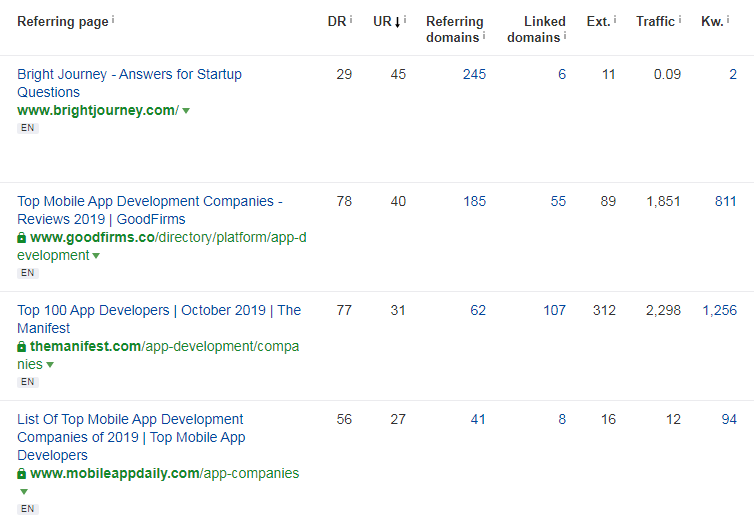Click keywords value 2 for Bright Journey
This screenshot has width=754, height=525.
click(733, 75)
